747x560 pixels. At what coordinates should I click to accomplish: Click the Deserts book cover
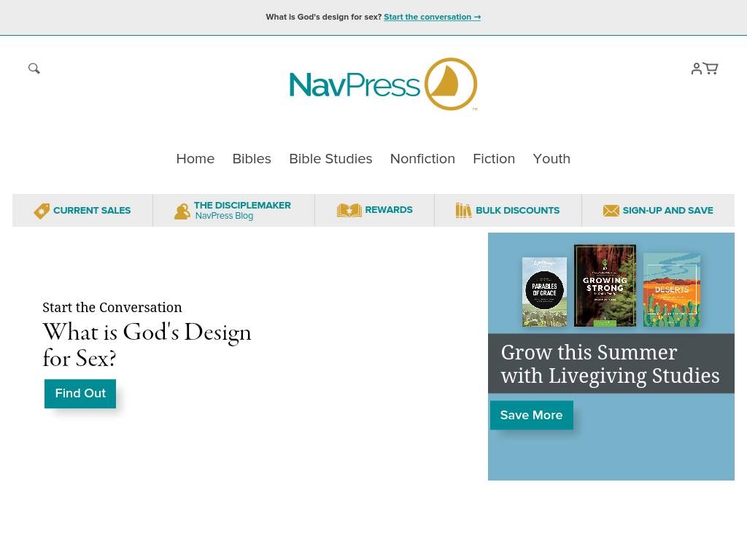tap(672, 289)
